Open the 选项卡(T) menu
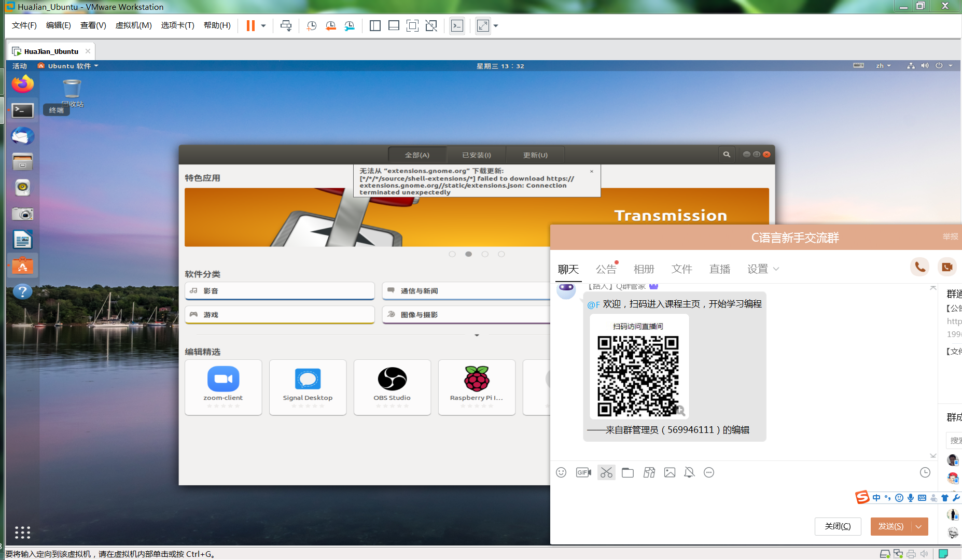Viewport: 962px width, 560px height. (x=178, y=25)
